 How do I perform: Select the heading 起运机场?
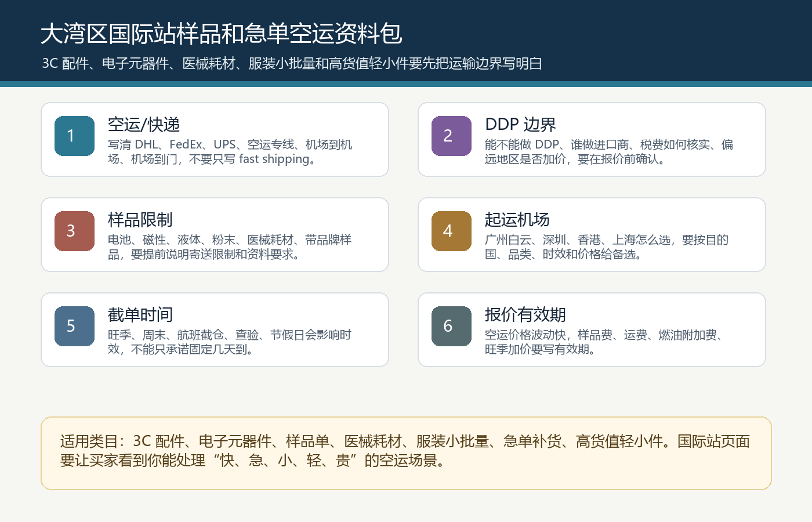click(517, 220)
